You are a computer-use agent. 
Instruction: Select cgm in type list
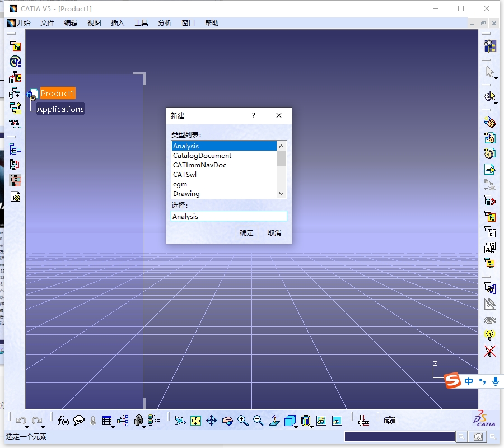pos(224,184)
